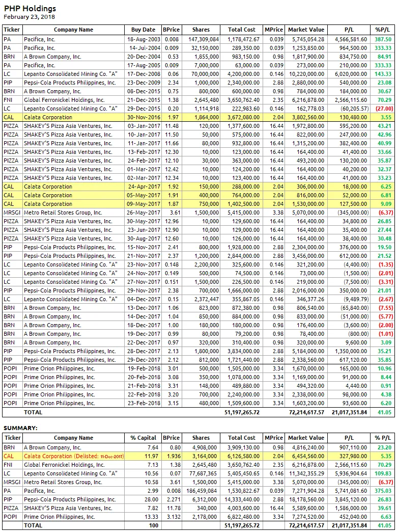Click buy date 18-Aug-2003
This screenshot has height=532, width=397.
click(x=144, y=39)
